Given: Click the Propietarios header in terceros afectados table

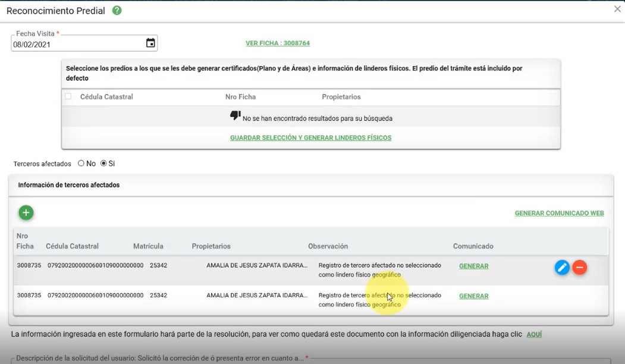Looking at the screenshot, I should coord(211,246).
